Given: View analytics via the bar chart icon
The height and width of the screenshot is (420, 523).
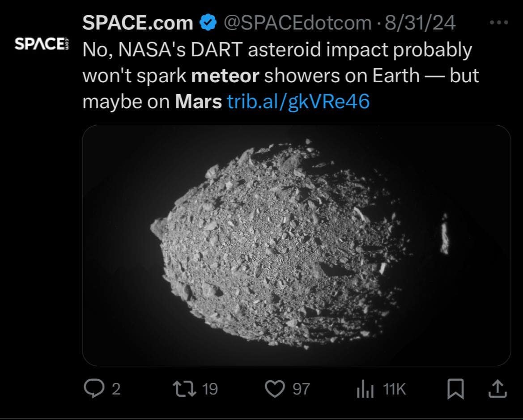Looking at the screenshot, I should 365,389.
